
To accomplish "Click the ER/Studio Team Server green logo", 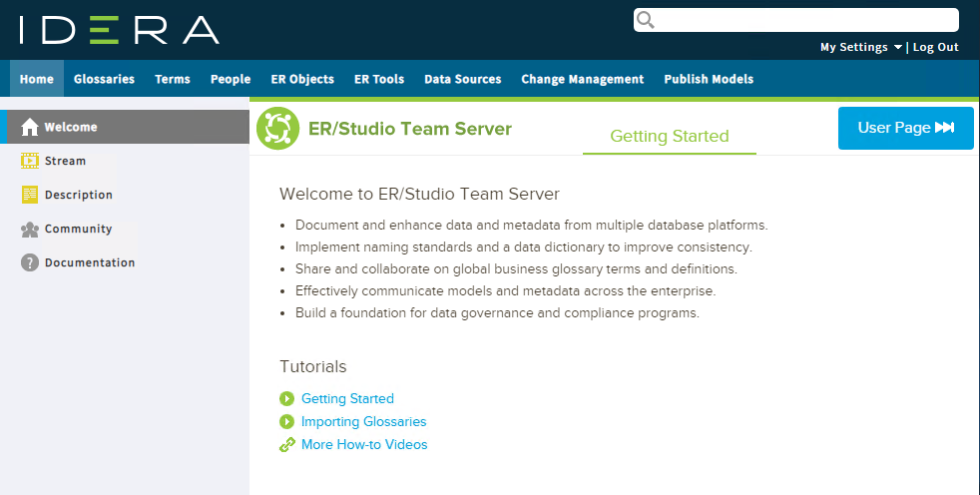I will [277, 128].
